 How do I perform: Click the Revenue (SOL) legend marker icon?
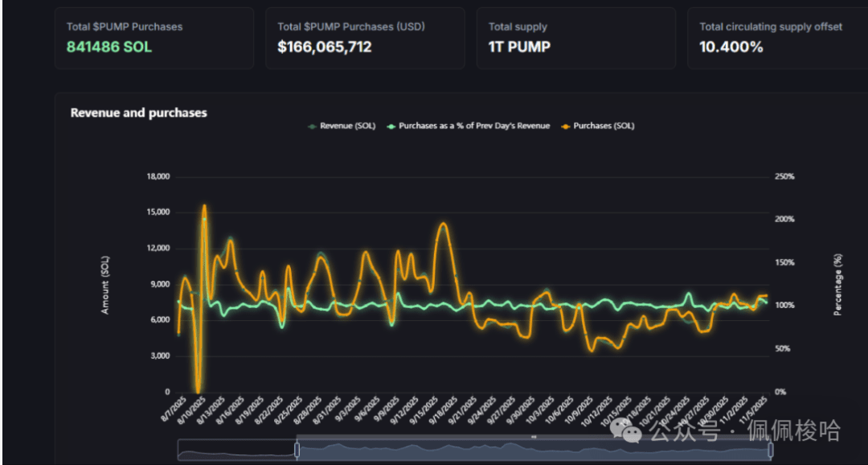tap(313, 126)
